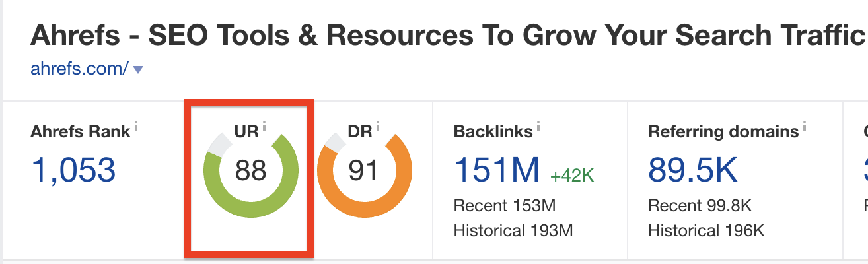Screen dimensions: 868x264
Task: Expand the dropdown arrow beside ahrefs.com/
Action: (138, 69)
